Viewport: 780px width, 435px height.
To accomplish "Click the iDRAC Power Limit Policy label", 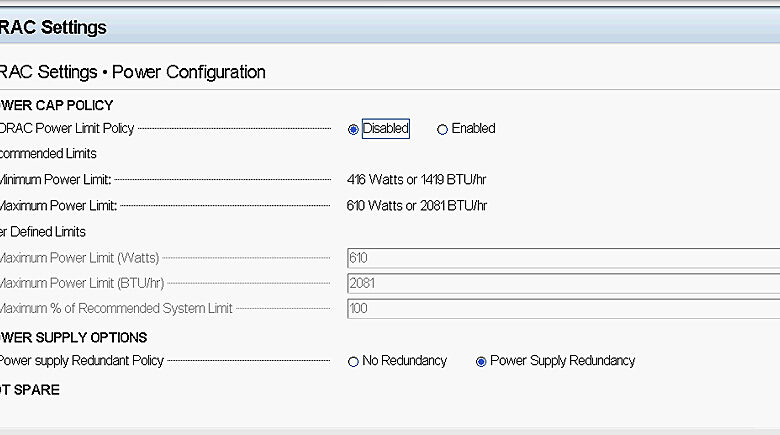I will 67,128.
